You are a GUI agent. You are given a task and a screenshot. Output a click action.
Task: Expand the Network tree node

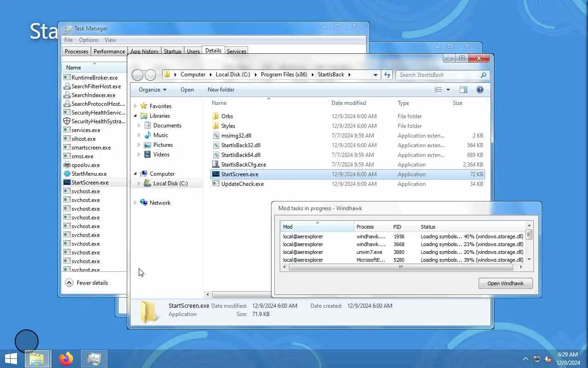pyautogui.click(x=136, y=203)
